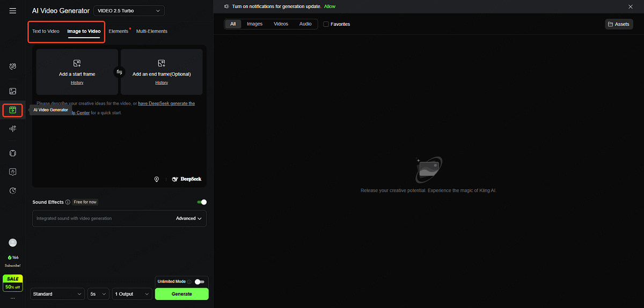Select the Multi-Elements tab

(152, 31)
